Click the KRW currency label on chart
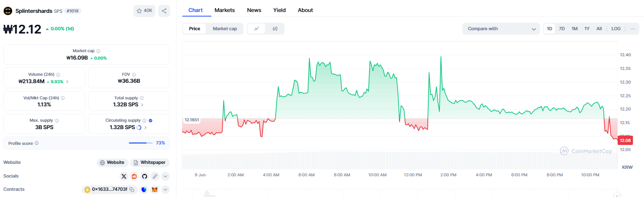Screen dimensions: 644x197 pyautogui.click(x=627, y=167)
